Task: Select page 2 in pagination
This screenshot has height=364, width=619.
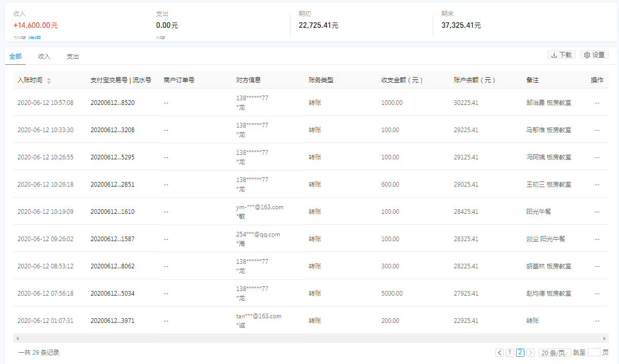Action: tap(520, 353)
